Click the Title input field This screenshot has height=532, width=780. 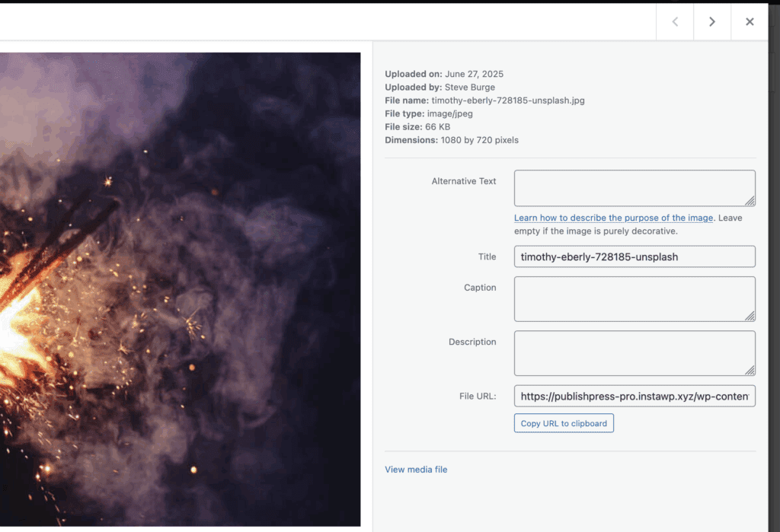click(634, 256)
